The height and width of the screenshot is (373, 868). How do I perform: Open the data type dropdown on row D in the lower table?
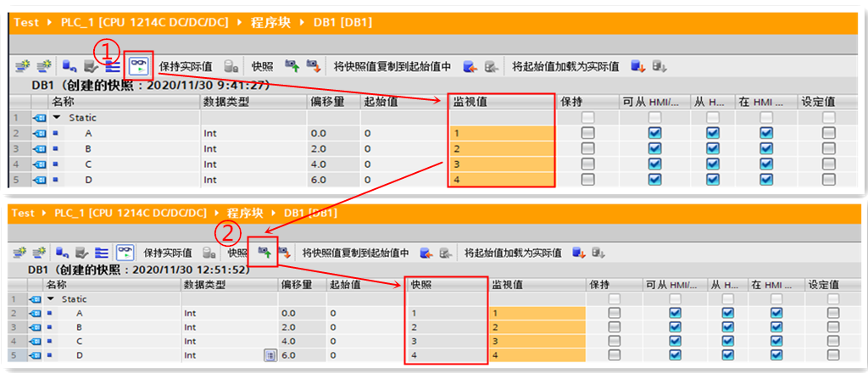point(270,356)
